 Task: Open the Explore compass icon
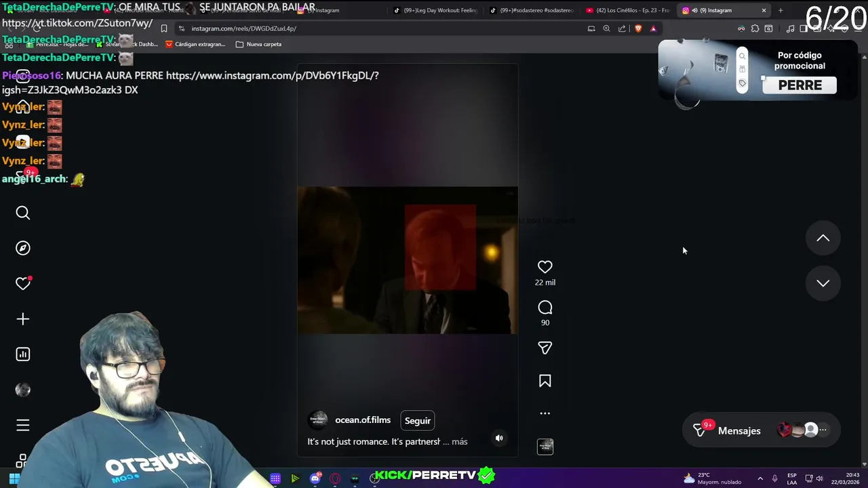tap(23, 248)
